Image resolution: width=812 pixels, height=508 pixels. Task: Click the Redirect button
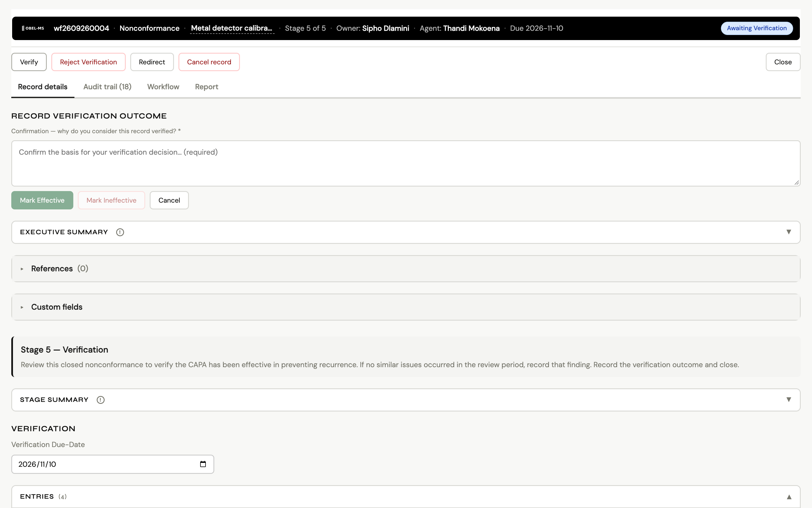point(152,62)
